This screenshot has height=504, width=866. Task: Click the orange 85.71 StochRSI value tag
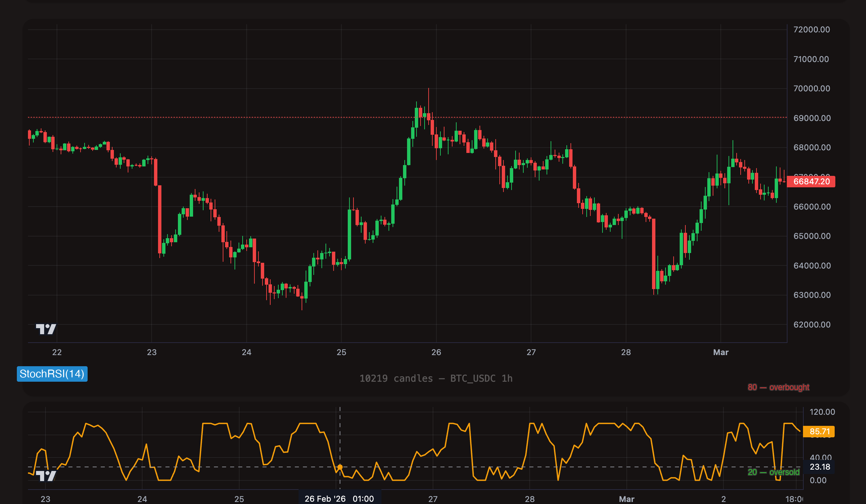(x=819, y=431)
